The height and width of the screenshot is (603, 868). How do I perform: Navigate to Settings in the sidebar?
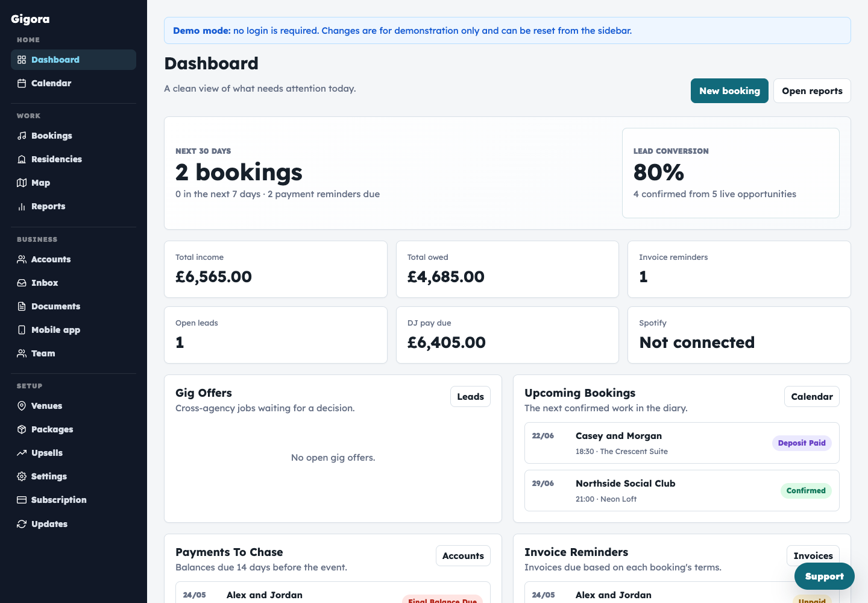74,476
